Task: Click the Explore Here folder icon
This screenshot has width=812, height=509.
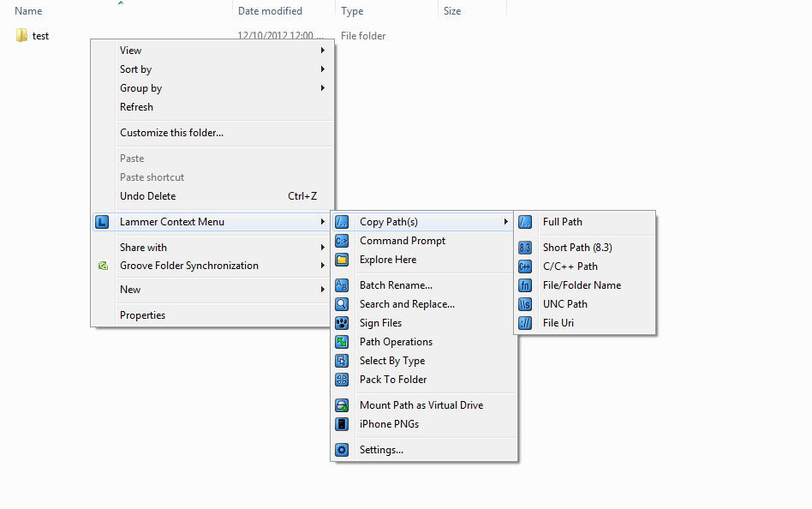Action: click(x=342, y=260)
